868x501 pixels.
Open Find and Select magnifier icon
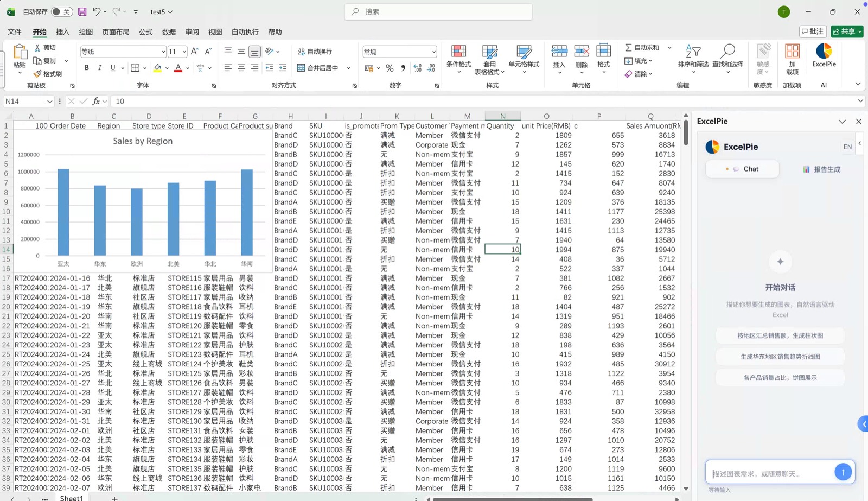727,52
